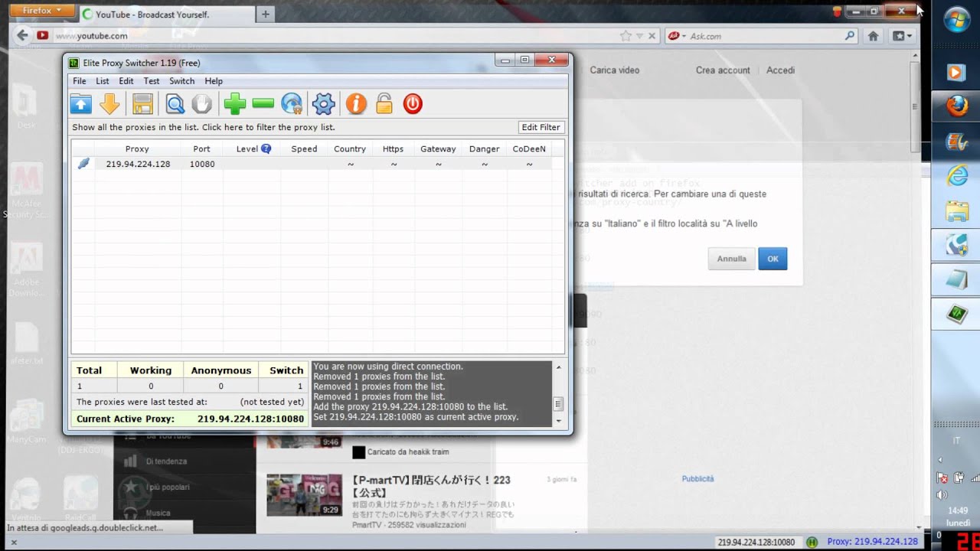Click the Ask.com search field
This screenshot has width=980, height=551.
point(762,35)
